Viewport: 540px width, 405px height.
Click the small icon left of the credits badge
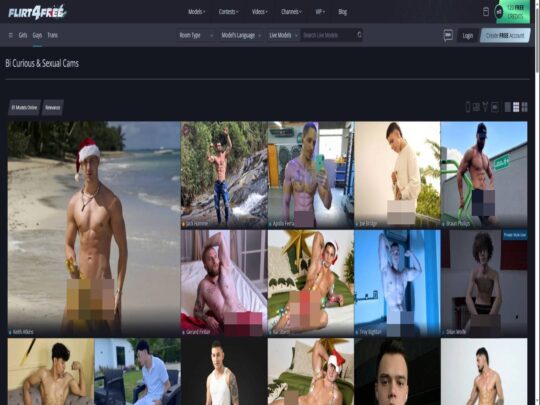pos(486,12)
